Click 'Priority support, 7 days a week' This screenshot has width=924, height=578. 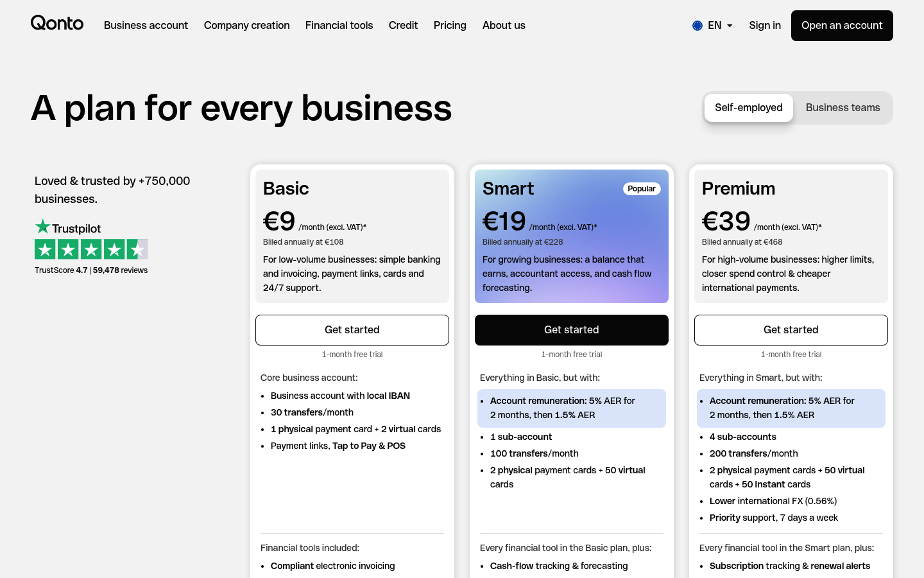(774, 518)
